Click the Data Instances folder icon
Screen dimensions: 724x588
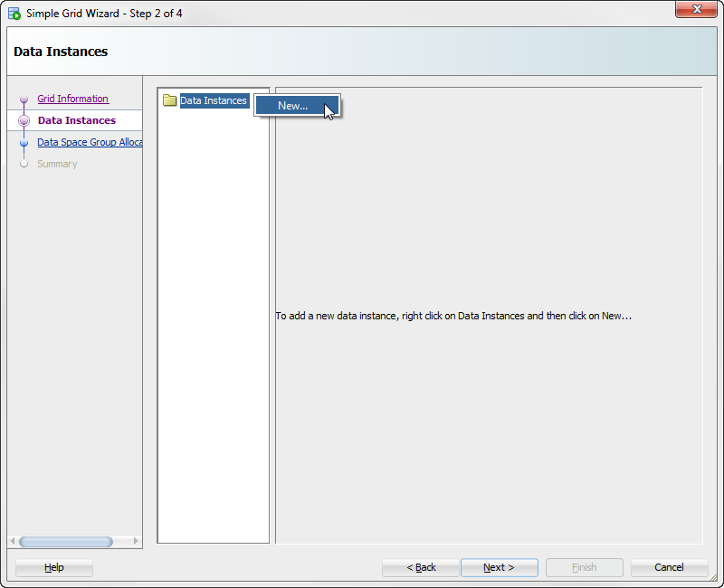(169, 100)
